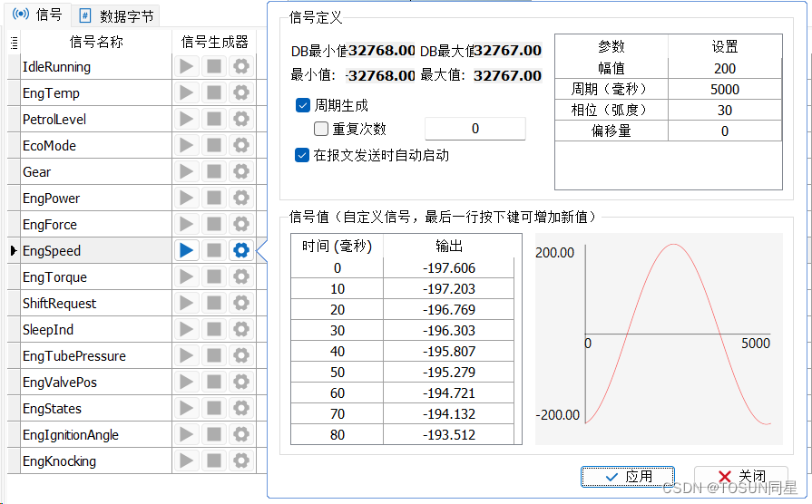812x504 pixels.
Task: Edit the 相位（弧度） value 30
Action: pyautogui.click(x=725, y=111)
